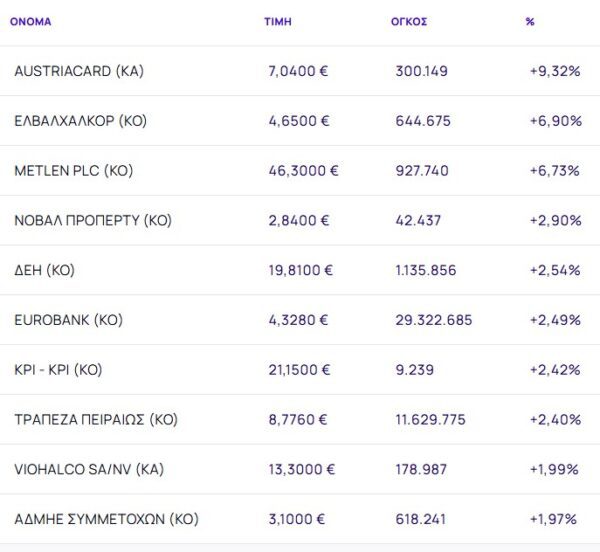
Task: Click the AUSTRIACARD price 7,0400 €
Action: 299,71
